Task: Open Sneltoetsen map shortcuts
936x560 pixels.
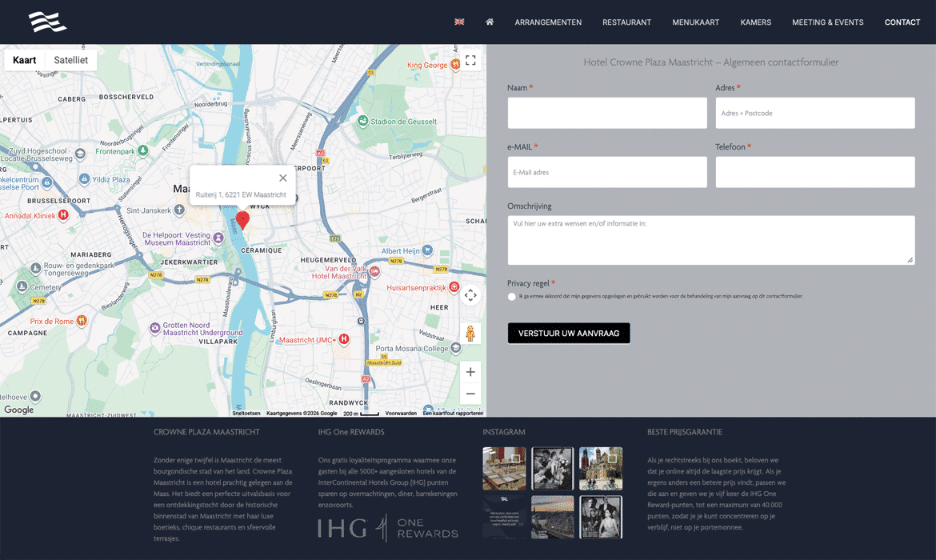Action: pyautogui.click(x=246, y=413)
